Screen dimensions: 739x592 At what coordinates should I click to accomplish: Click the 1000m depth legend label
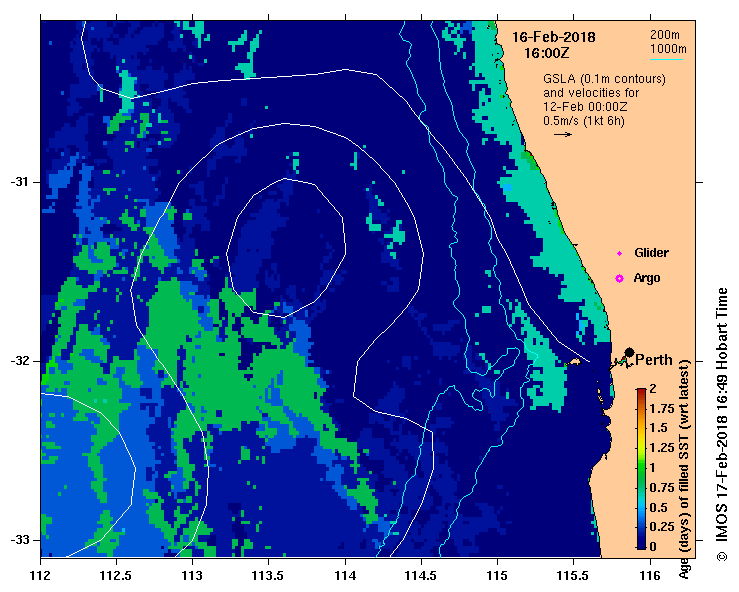668,49
